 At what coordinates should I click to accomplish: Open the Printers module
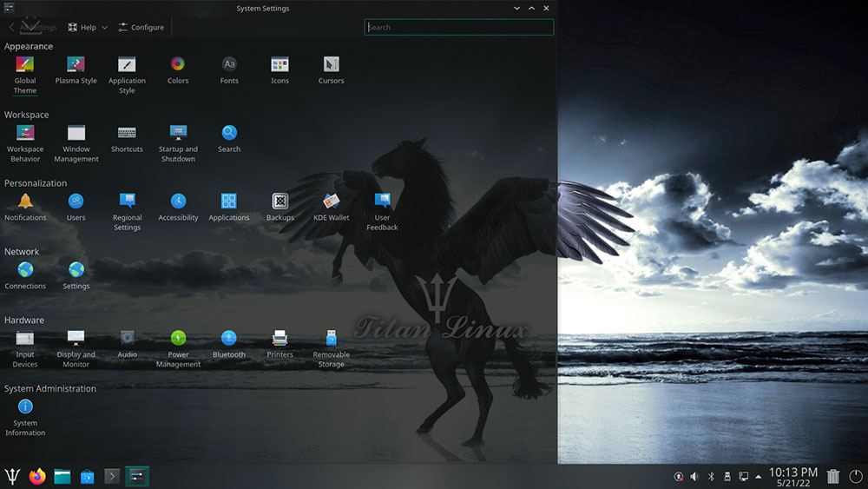click(279, 339)
